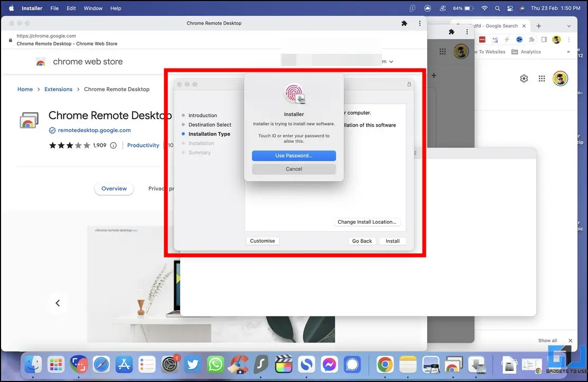Screen dimensions: 588x382
Task: Select the Overview tab
Action: tap(114, 189)
